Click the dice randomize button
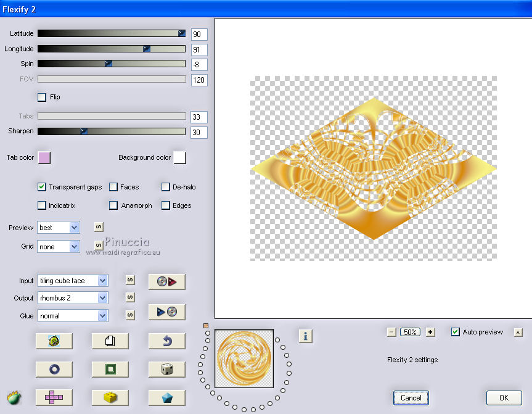Screen dimensions: 532x414 click(167, 369)
